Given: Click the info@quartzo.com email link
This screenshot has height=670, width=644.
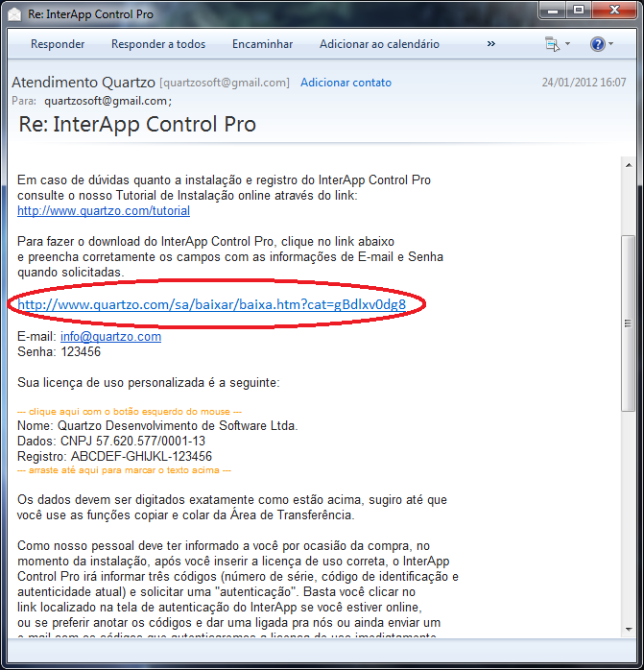Looking at the screenshot, I should (110, 336).
